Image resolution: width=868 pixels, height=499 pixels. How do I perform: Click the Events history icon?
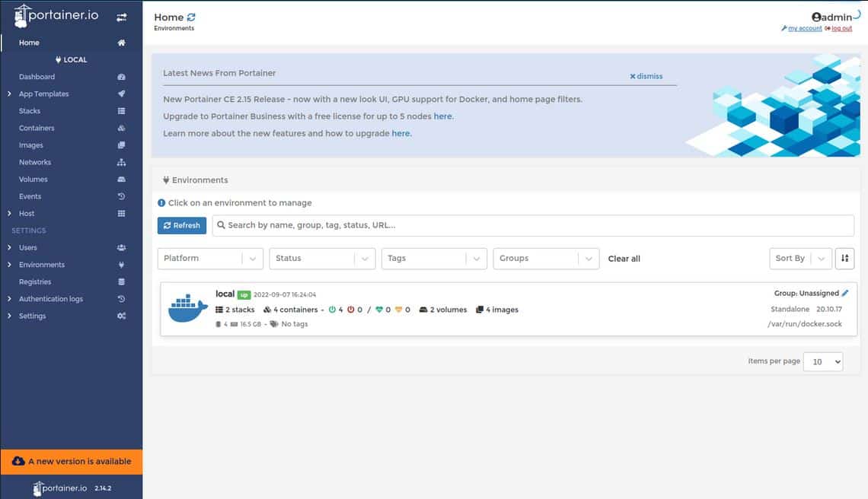pyautogui.click(x=121, y=196)
